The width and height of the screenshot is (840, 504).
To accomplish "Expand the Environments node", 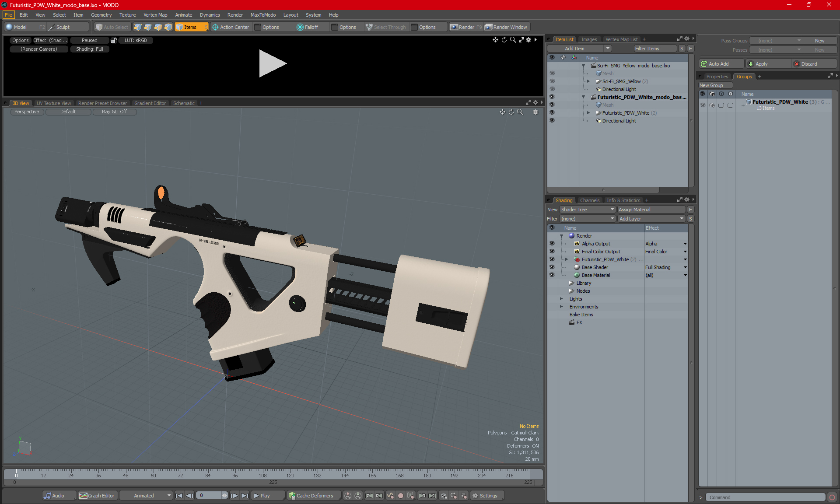I will pyautogui.click(x=561, y=307).
